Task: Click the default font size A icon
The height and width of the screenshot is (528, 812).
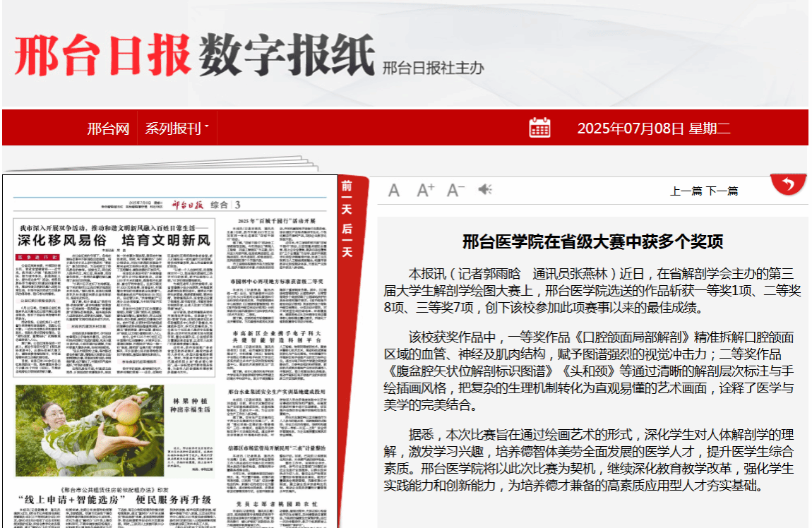Action: click(394, 190)
